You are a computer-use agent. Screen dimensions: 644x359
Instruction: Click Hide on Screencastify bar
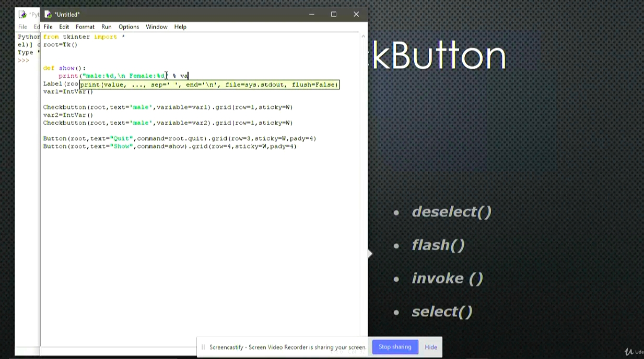point(431,347)
